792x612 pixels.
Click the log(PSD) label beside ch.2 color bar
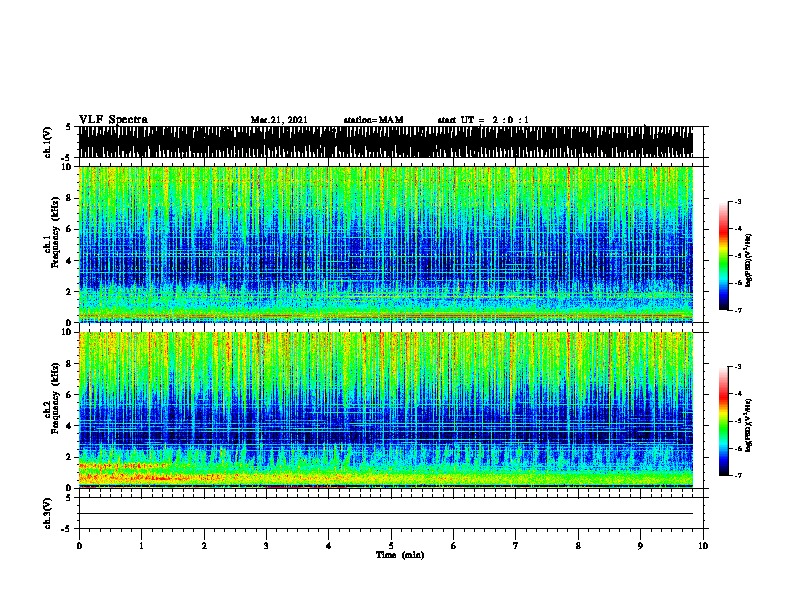pyautogui.click(x=749, y=425)
